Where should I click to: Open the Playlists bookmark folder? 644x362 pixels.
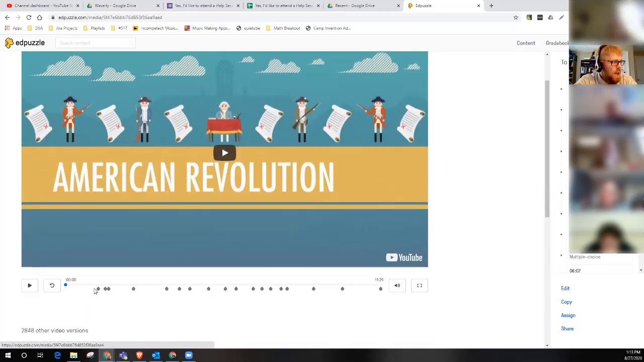pyautogui.click(x=94, y=28)
